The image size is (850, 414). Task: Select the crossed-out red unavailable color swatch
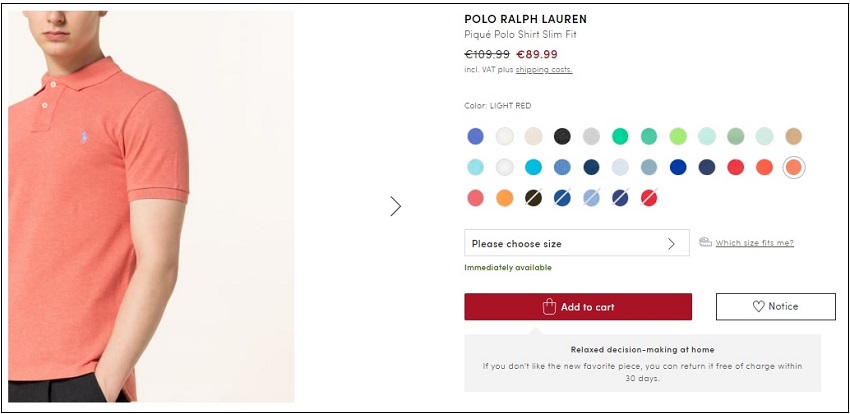(x=649, y=198)
